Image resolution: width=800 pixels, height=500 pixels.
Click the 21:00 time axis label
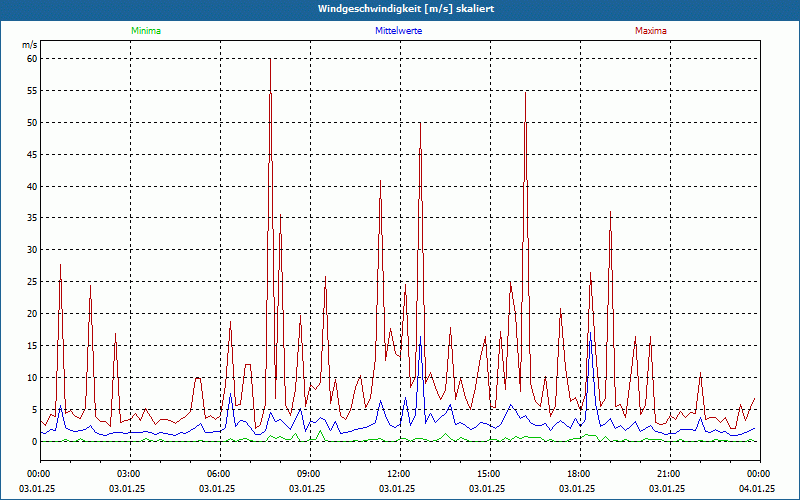coord(670,474)
